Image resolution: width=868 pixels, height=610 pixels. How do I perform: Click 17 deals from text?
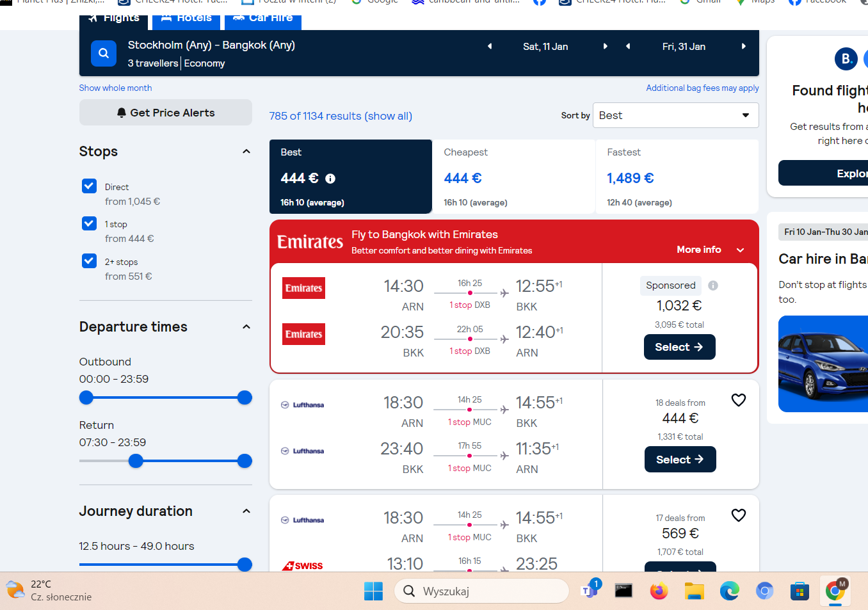pos(680,518)
